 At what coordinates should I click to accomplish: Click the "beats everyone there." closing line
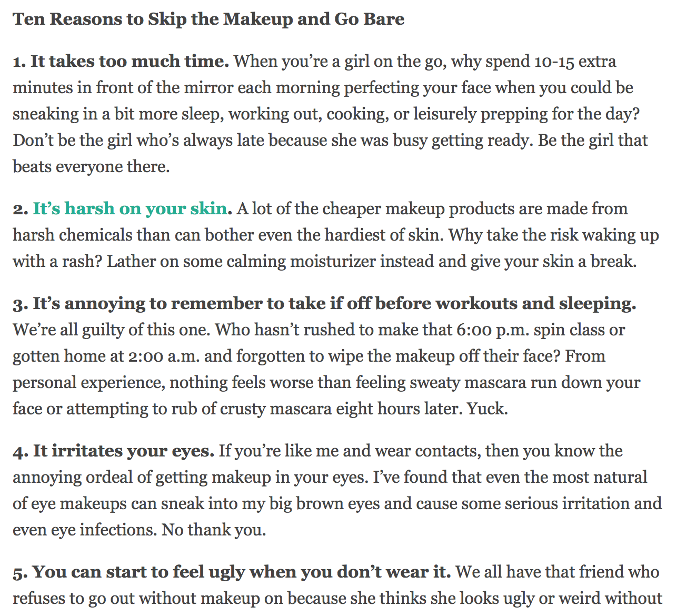(x=91, y=166)
